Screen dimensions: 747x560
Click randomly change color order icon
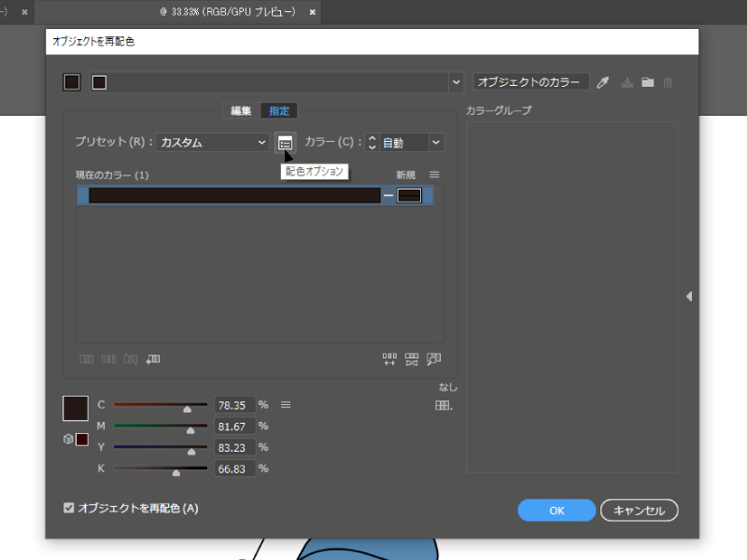tap(389, 358)
